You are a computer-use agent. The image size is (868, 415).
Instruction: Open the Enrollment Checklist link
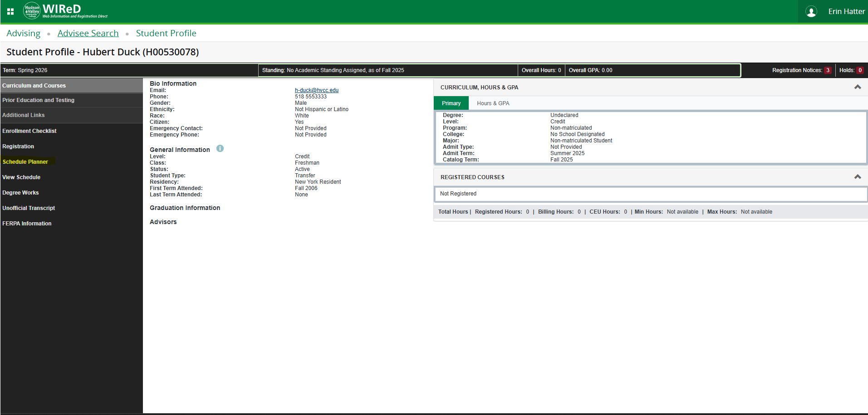click(x=29, y=131)
